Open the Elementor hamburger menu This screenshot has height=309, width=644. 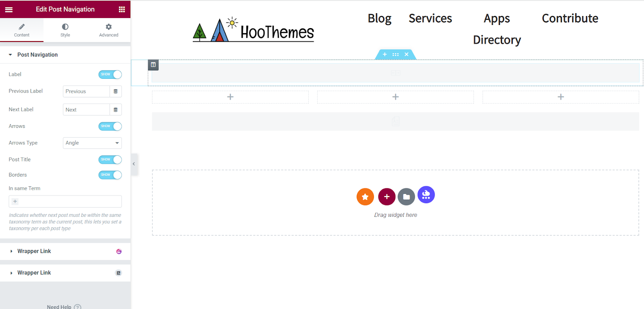pos(9,9)
